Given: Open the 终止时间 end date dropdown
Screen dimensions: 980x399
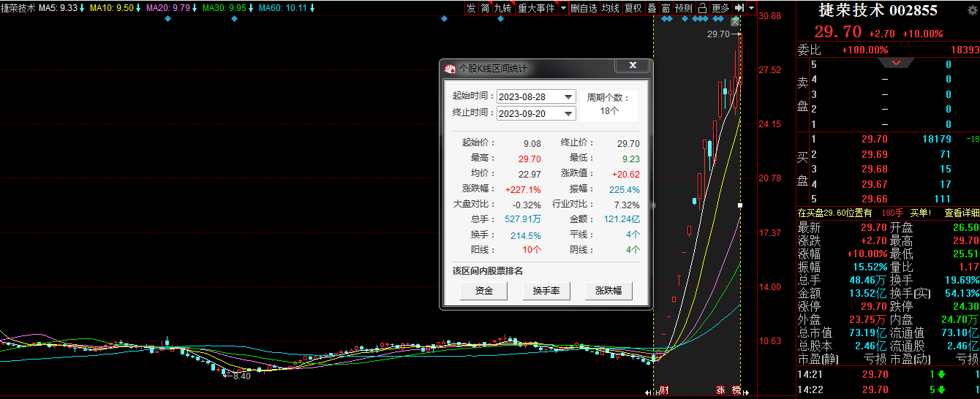Looking at the screenshot, I should tap(568, 114).
